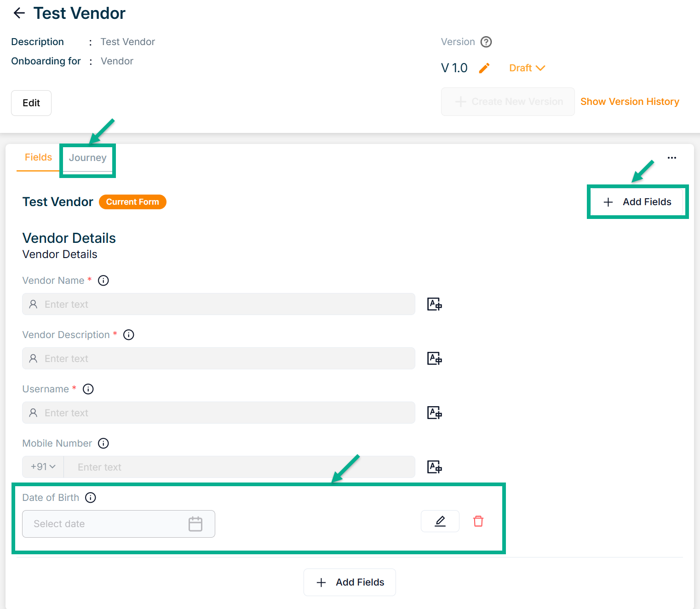The image size is (700, 609).
Task: Click translate icon for Vendor Description field
Action: [x=434, y=358]
